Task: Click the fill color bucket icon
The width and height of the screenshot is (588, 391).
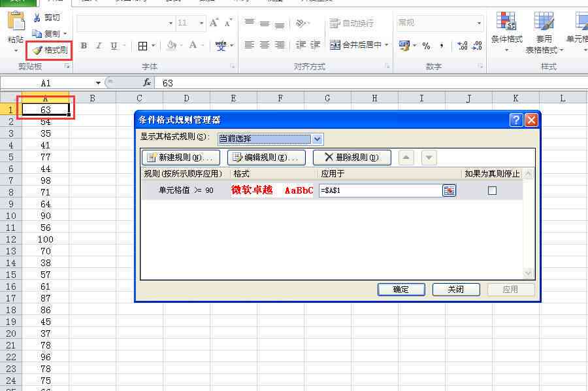Action: tap(172, 45)
